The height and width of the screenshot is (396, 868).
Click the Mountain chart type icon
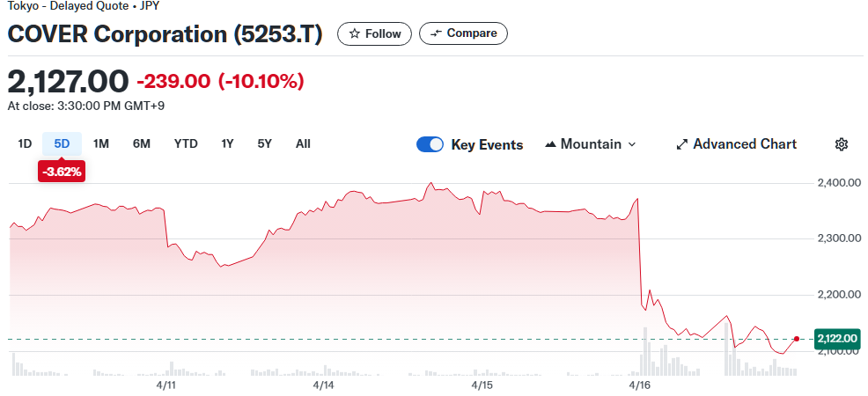(551, 144)
